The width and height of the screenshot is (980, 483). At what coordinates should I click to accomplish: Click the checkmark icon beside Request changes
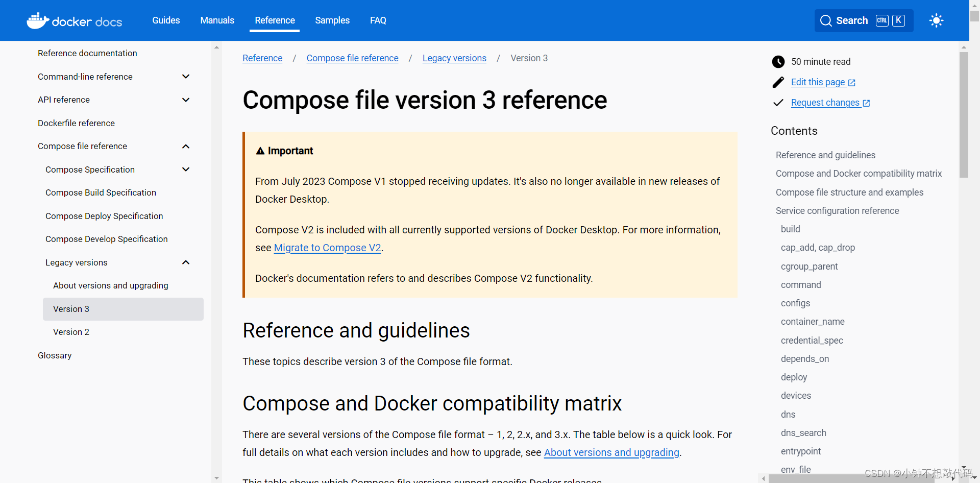pyautogui.click(x=778, y=103)
